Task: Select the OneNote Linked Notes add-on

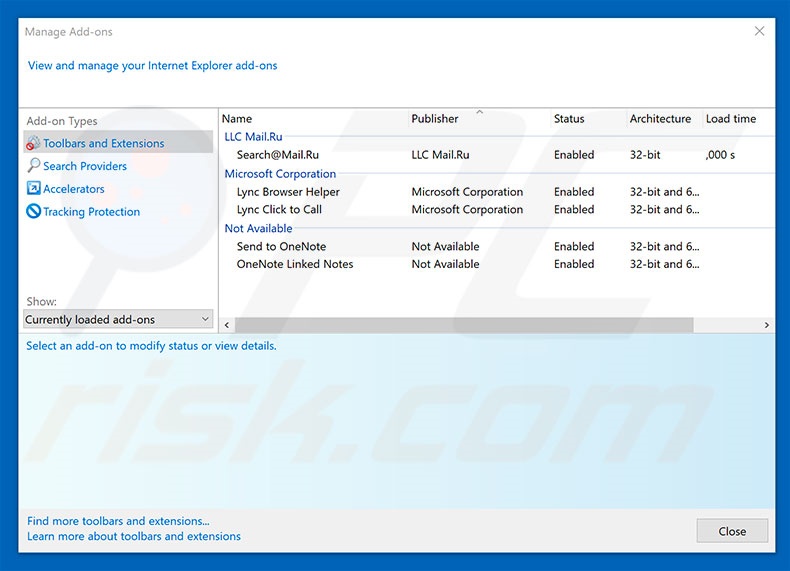Action: (295, 264)
